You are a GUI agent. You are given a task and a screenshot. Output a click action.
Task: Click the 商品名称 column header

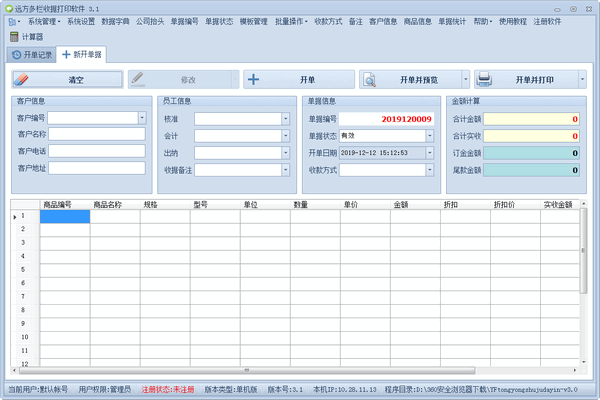tap(115, 205)
